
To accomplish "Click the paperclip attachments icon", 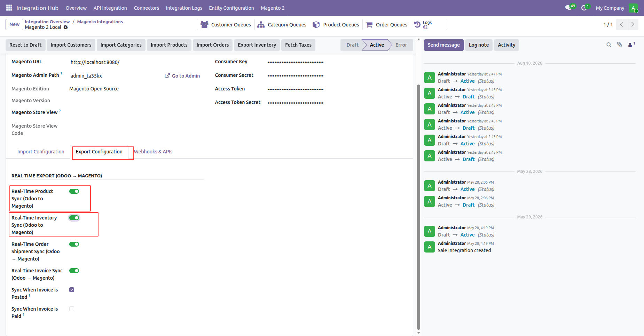I will (620, 45).
